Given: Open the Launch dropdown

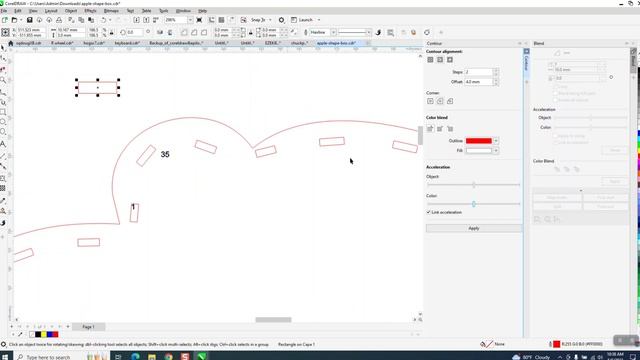Looking at the screenshot, I should click(x=319, y=20).
